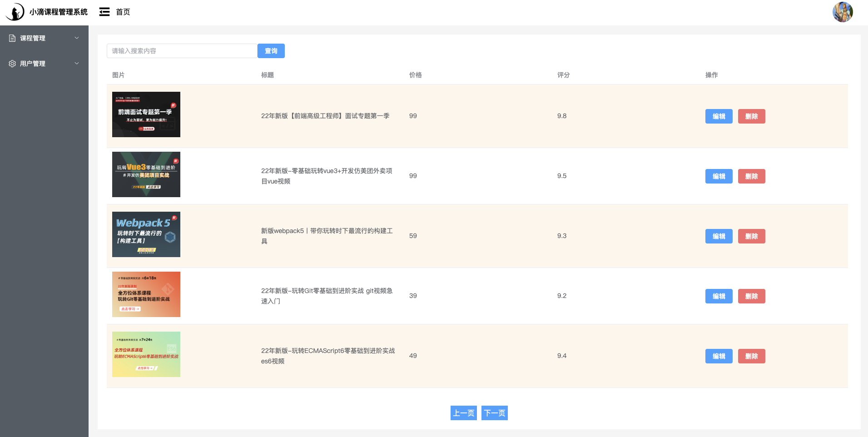Open the Git course thumbnail
Screen dimensions: 868x437
coord(146,294)
